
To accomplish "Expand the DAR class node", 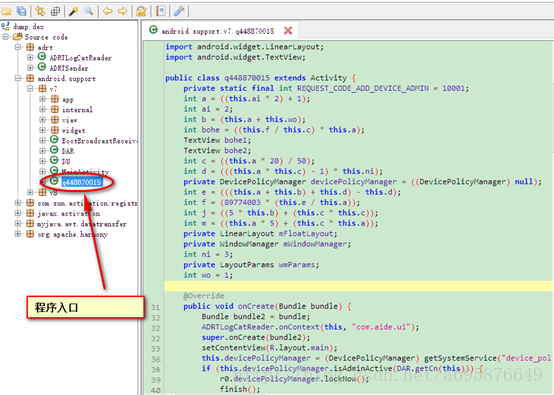I will [x=42, y=151].
